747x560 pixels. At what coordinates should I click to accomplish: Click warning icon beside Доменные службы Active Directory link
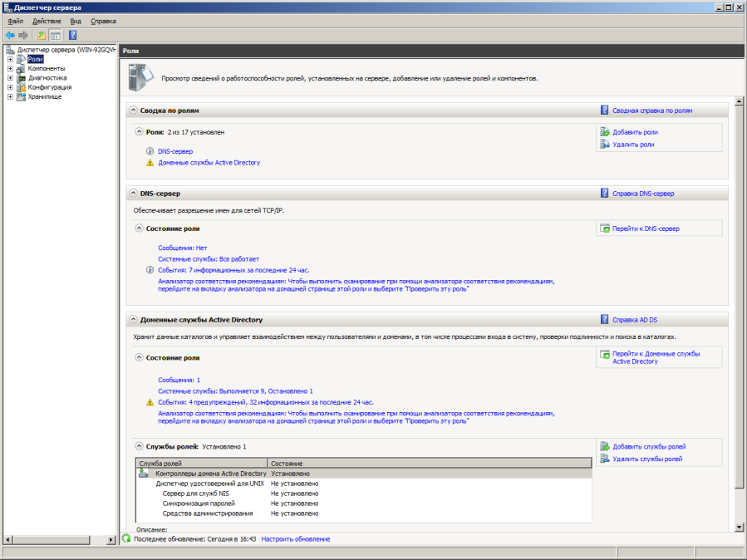(x=150, y=163)
